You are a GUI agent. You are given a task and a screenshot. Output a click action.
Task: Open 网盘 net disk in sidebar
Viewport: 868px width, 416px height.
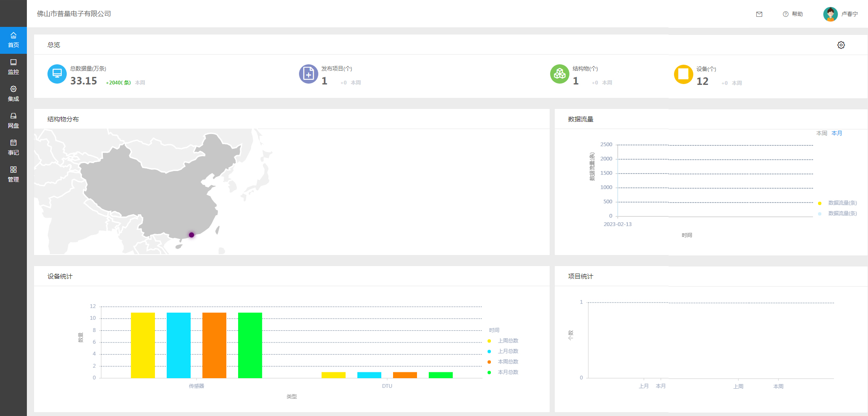coord(13,121)
